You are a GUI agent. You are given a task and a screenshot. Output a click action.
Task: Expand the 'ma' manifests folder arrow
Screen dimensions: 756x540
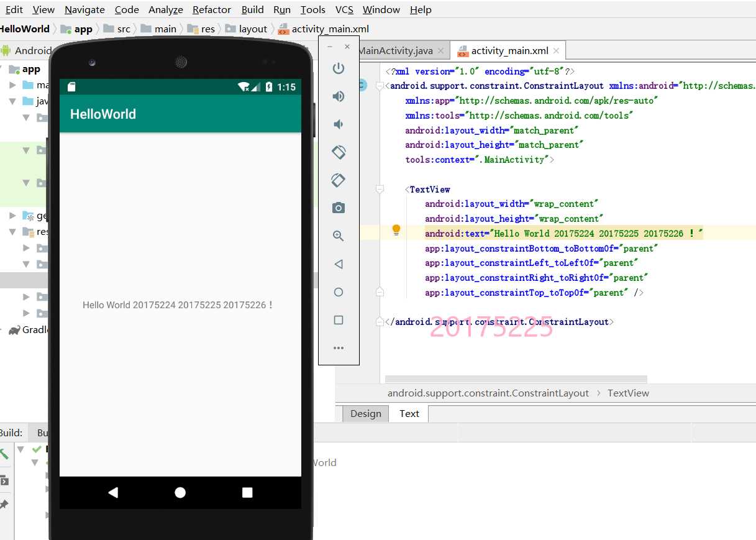click(x=13, y=85)
